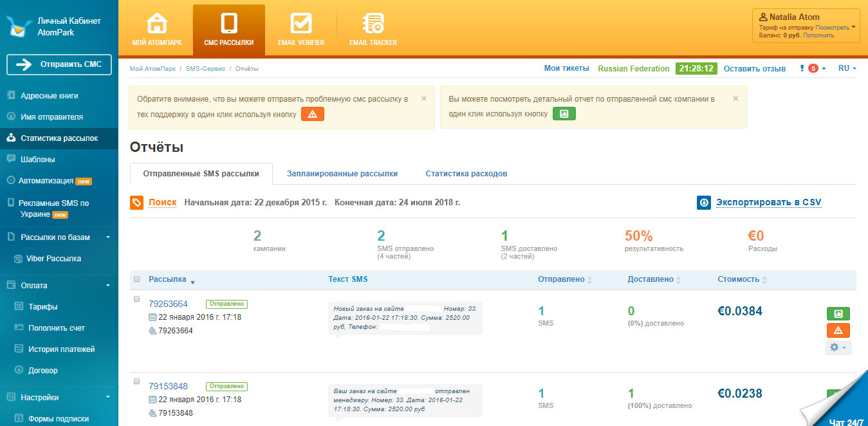The height and width of the screenshot is (426, 868).
Task: Click the Поиск link
Action: 163,202
